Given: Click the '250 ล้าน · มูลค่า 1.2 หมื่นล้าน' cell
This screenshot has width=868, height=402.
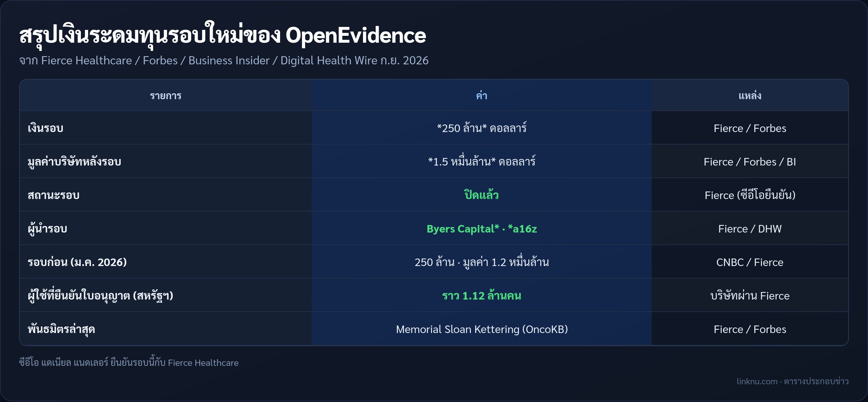Looking at the screenshot, I should [x=482, y=262].
